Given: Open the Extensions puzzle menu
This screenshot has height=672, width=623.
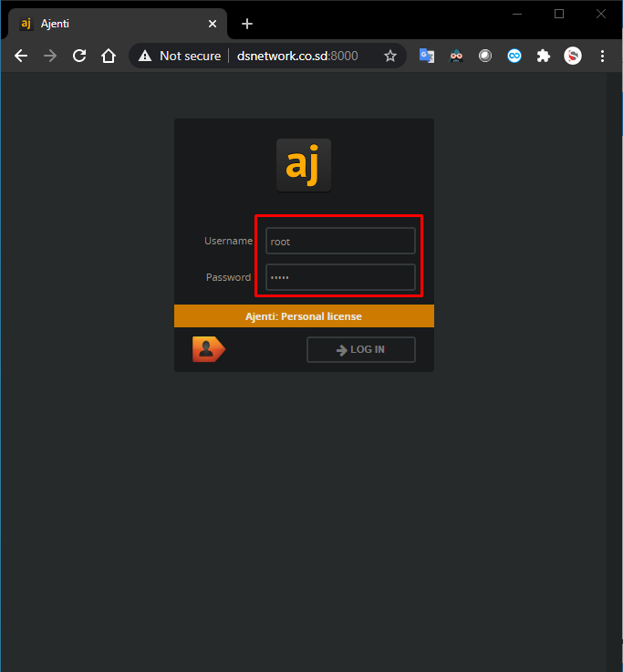Looking at the screenshot, I should (544, 56).
